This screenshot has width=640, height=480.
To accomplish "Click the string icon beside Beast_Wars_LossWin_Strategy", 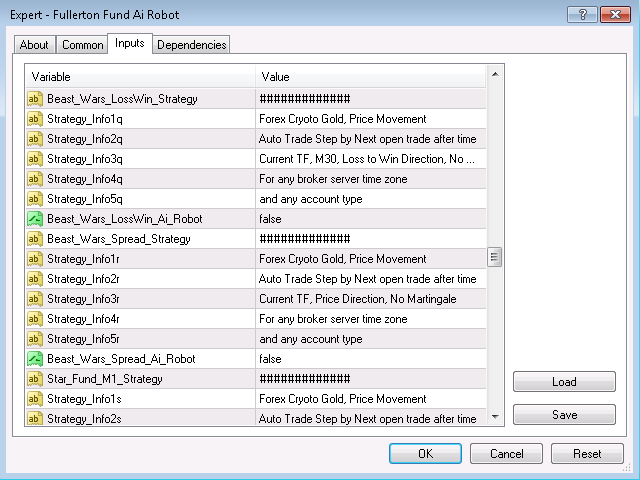I will tap(35, 99).
